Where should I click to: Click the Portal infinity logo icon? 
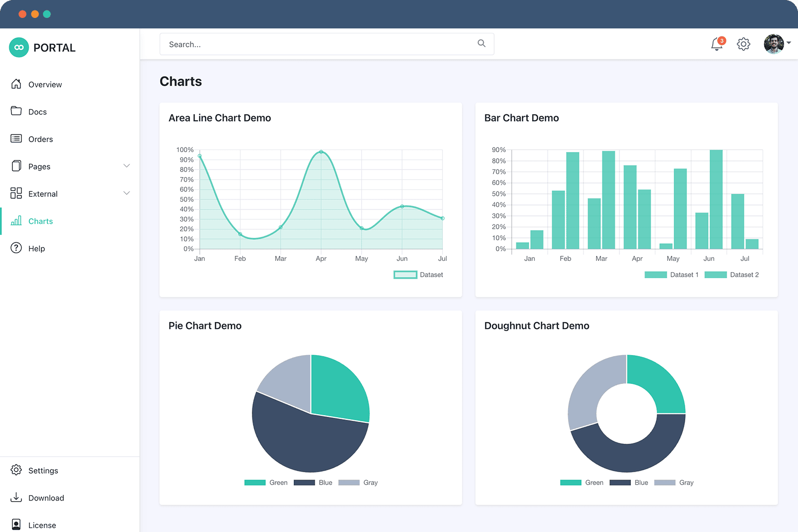(x=19, y=47)
